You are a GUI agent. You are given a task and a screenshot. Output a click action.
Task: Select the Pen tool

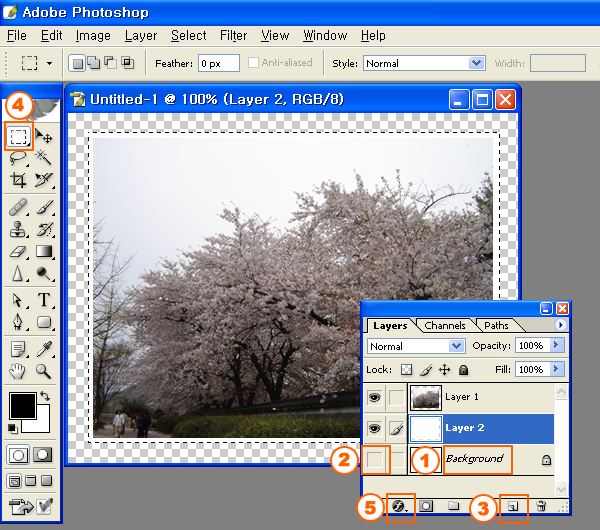[x=18, y=322]
